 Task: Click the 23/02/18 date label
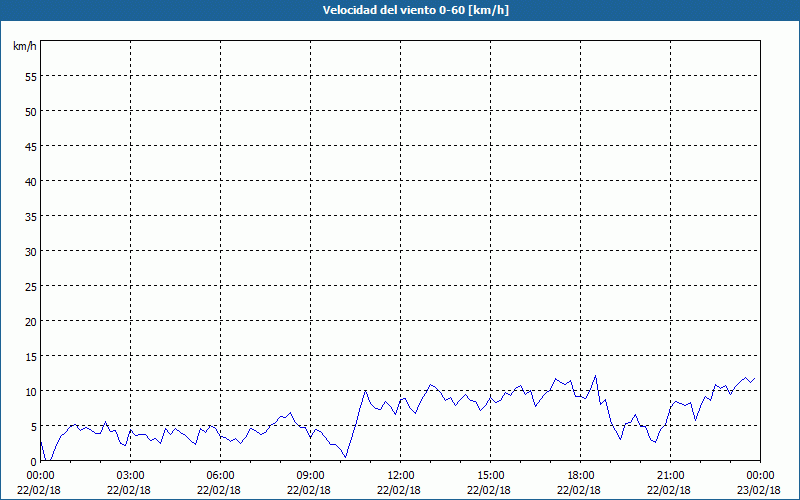759,490
